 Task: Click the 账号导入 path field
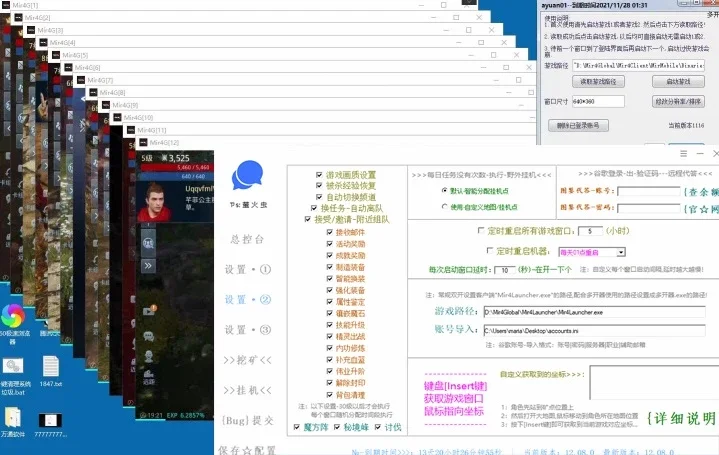coord(594,330)
